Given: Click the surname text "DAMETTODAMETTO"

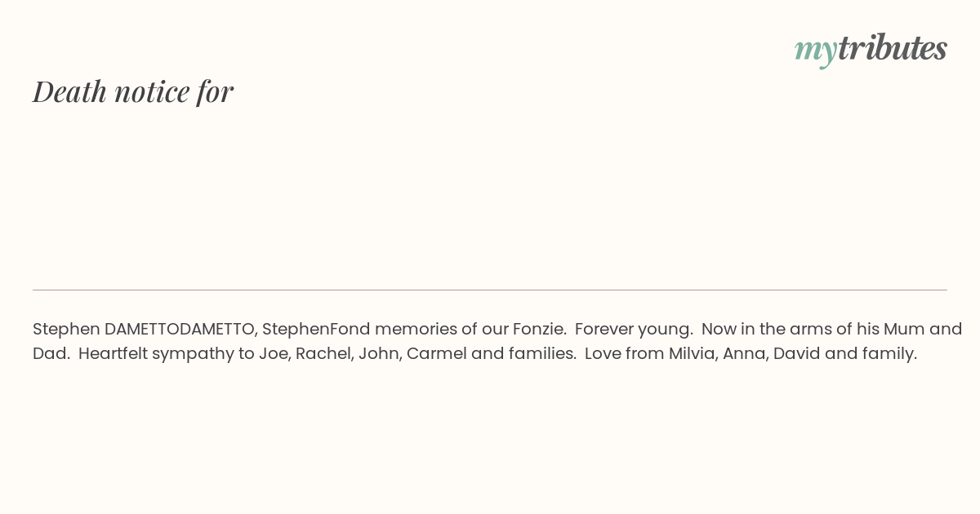Looking at the screenshot, I should click(180, 330).
